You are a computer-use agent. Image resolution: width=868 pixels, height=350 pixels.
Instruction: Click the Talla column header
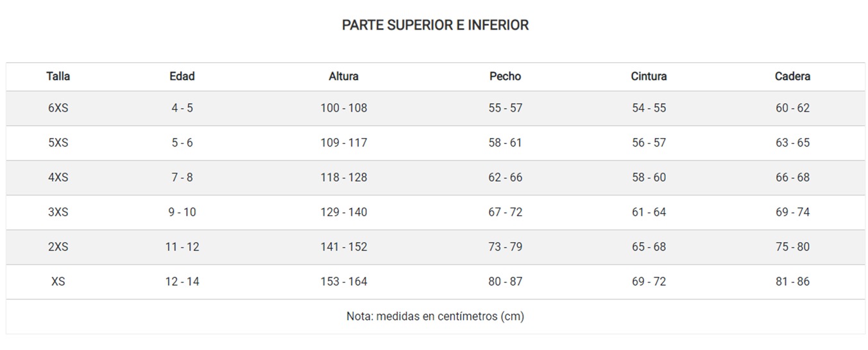(58, 76)
